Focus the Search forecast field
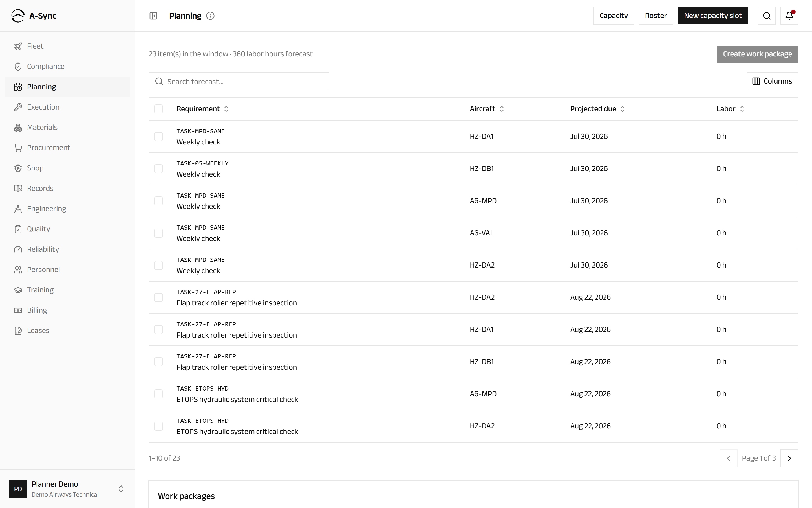The width and height of the screenshot is (812, 508). tap(239, 81)
